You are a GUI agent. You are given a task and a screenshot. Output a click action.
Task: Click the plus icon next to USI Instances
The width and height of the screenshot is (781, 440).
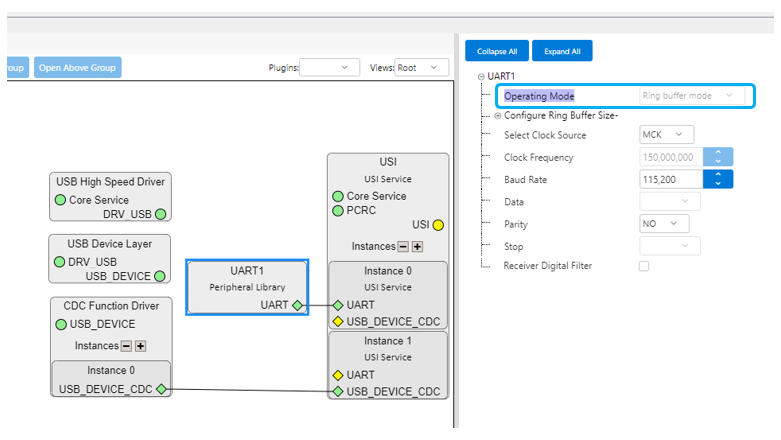coord(417,246)
